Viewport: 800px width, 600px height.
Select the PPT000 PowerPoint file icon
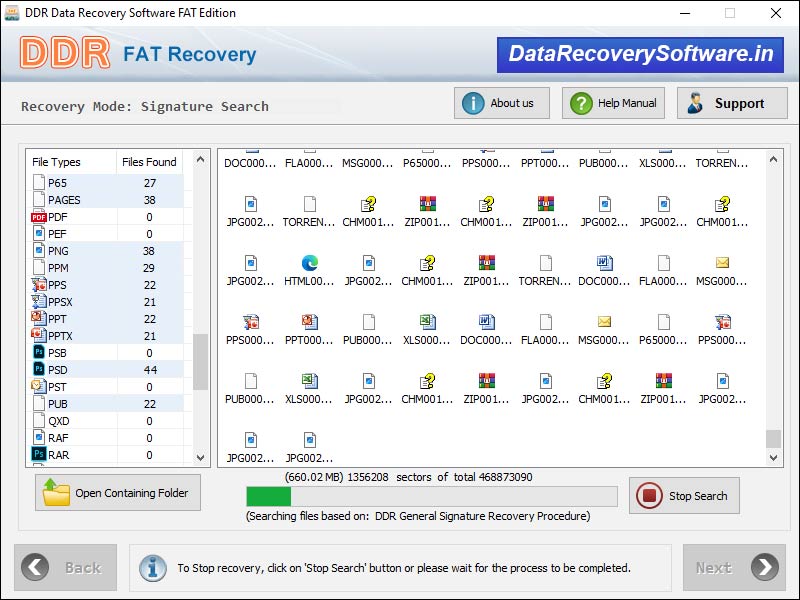pos(309,324)
